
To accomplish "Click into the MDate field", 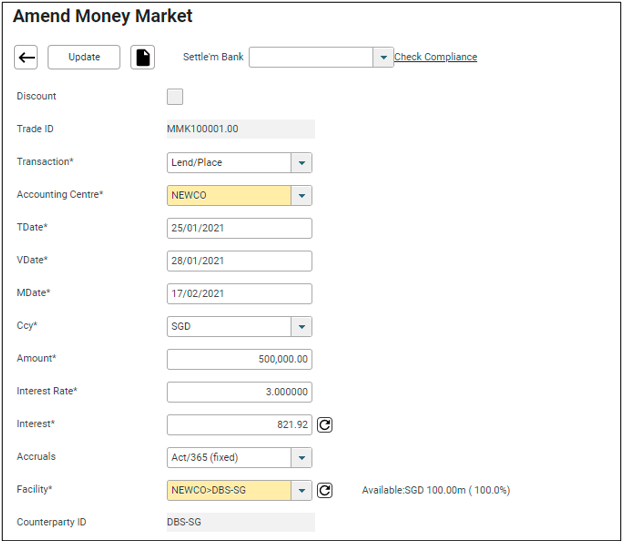I will (239, 294).
